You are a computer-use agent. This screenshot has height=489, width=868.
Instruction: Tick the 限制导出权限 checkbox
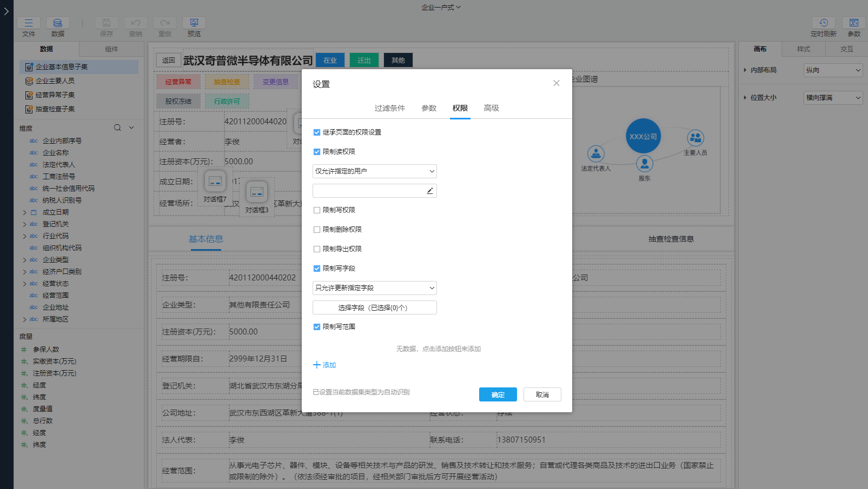pyautogui.click(x=317, y=249)
